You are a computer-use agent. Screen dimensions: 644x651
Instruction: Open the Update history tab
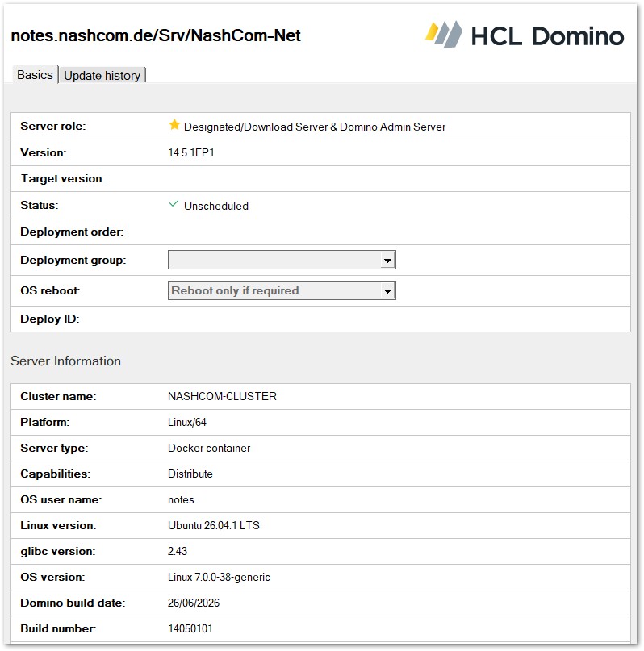point(102,76)
